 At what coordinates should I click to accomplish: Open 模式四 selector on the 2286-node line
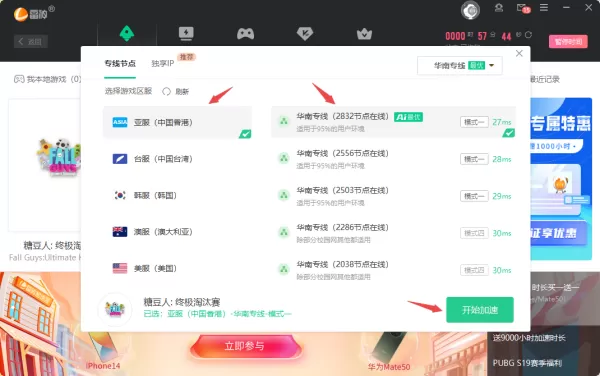[474, 233]
